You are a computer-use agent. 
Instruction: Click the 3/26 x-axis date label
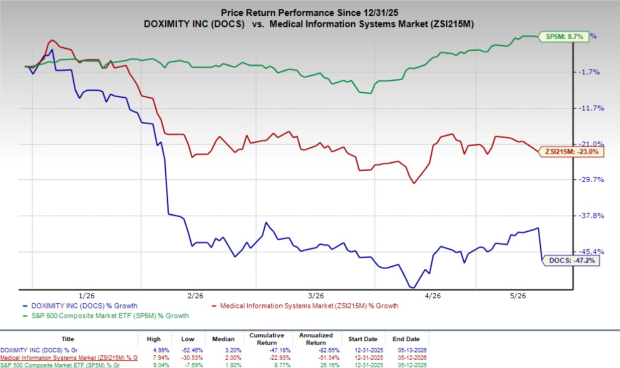[x=316, y=296]
